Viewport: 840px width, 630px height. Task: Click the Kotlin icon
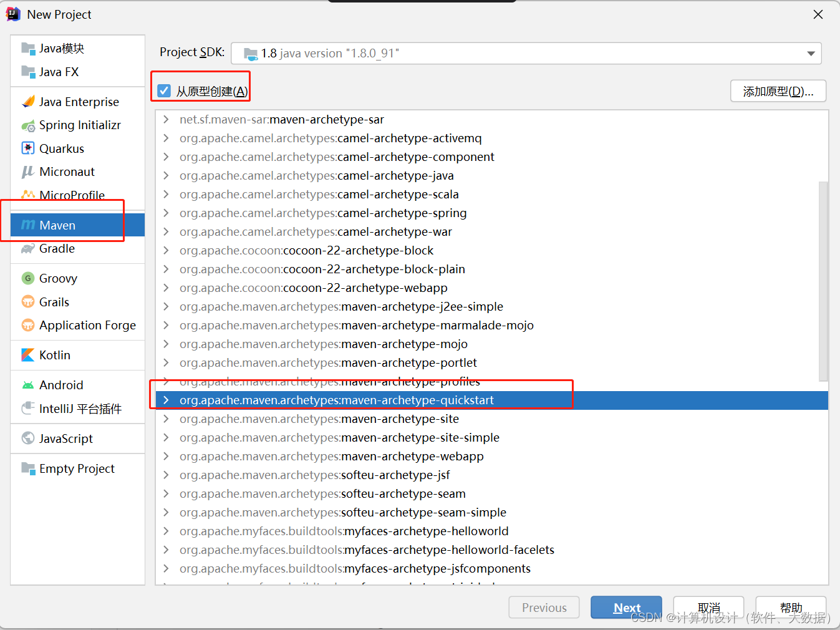28,355
